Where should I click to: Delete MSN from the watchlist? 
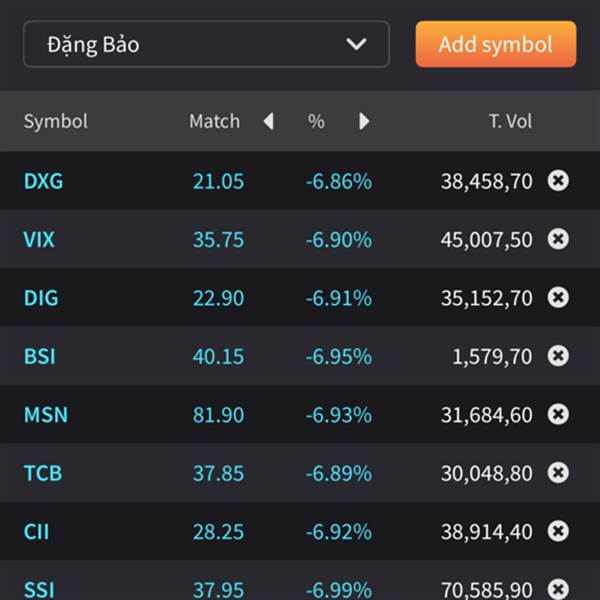point(559,414)
